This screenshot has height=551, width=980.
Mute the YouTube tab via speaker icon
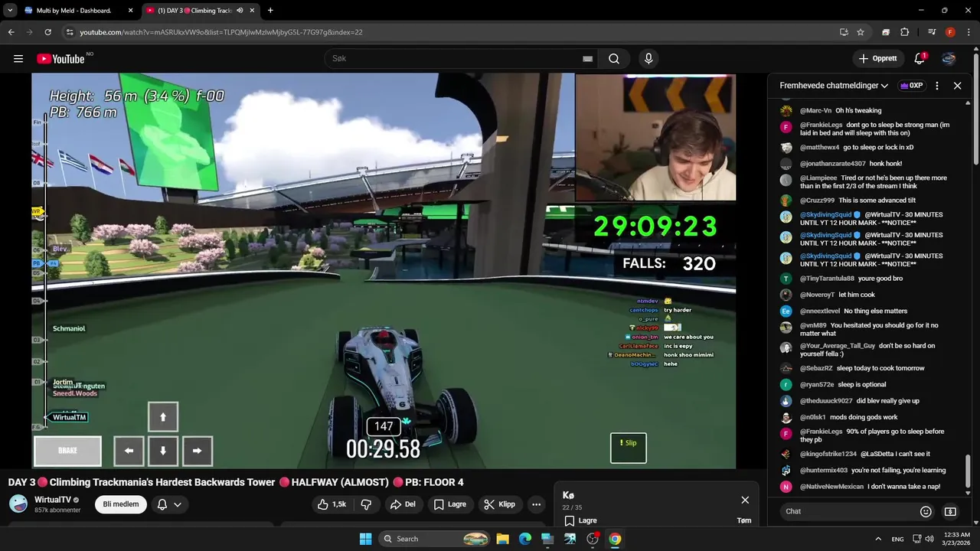pyautogui.click(x=240, y=11)
